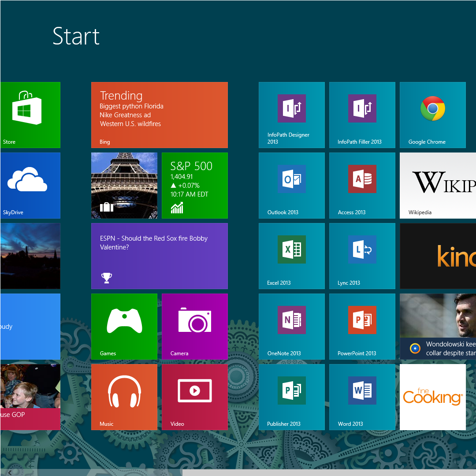Launch Google Chrome from its tile
Screen dimensions: 476x476
[x=432, y=115]
